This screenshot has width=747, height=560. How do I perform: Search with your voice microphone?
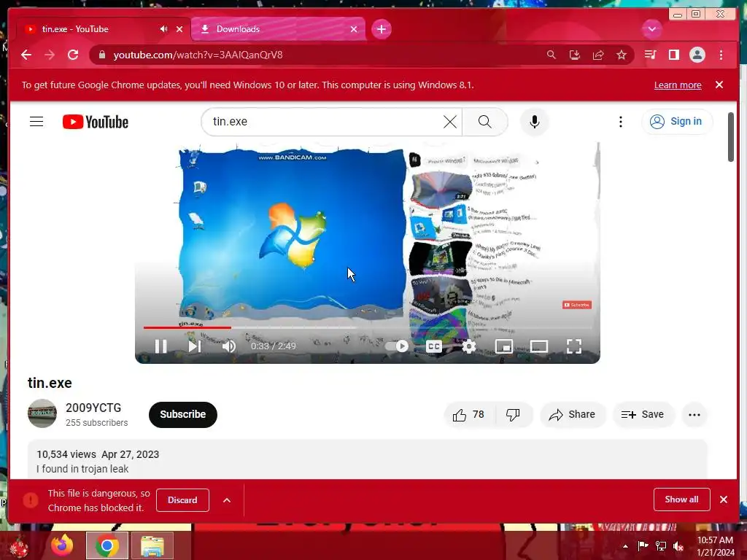pos(535,122)
